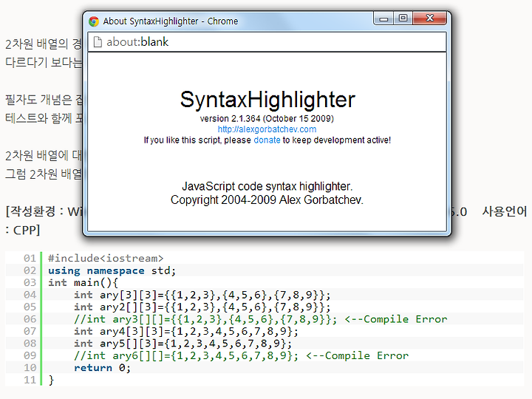Click the Copyright 2004-2009 Alex Gorbatchev line

click(267, 199)
